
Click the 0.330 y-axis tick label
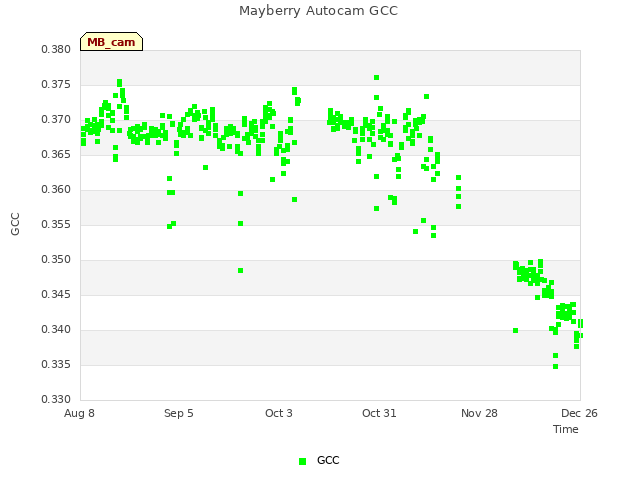pos(56,399)
